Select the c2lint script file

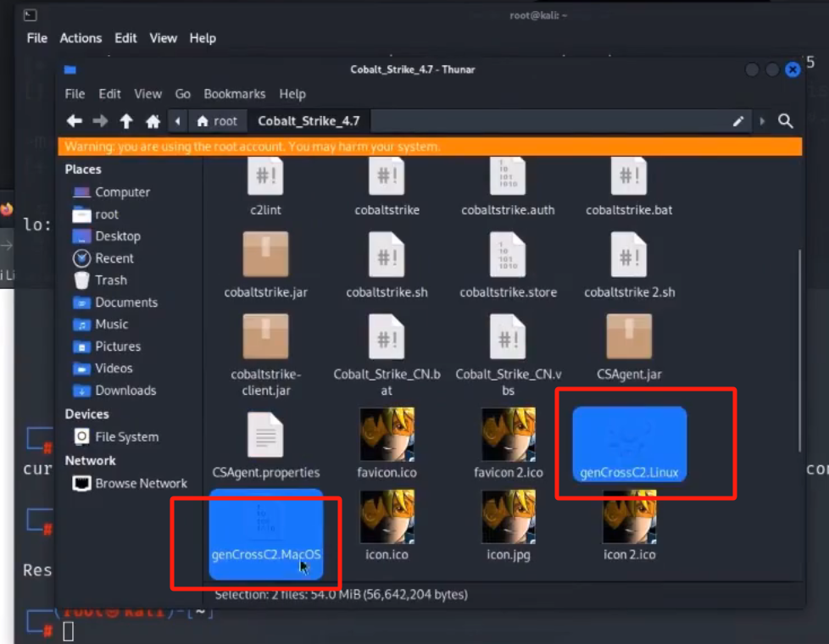265,186
